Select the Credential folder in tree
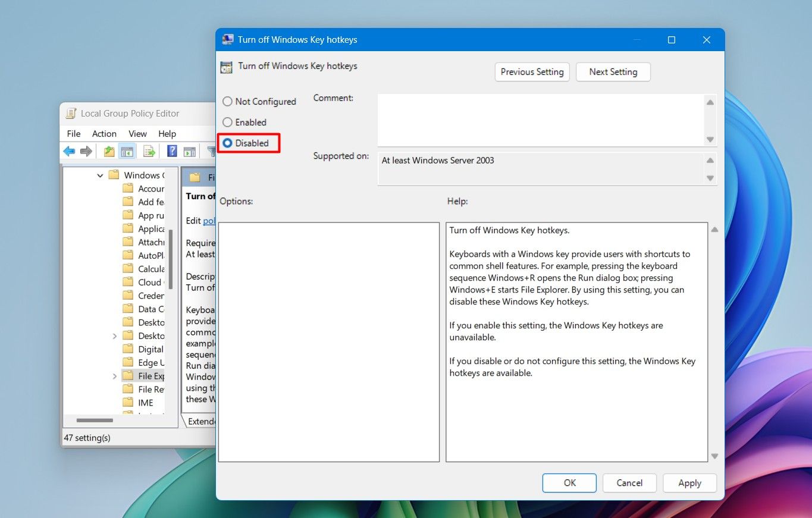Viewport: 812px width, 518px height. coord(143,296)
